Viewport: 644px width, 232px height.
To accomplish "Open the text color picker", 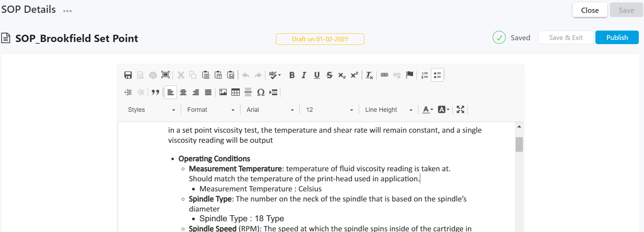I will [428, 110].
